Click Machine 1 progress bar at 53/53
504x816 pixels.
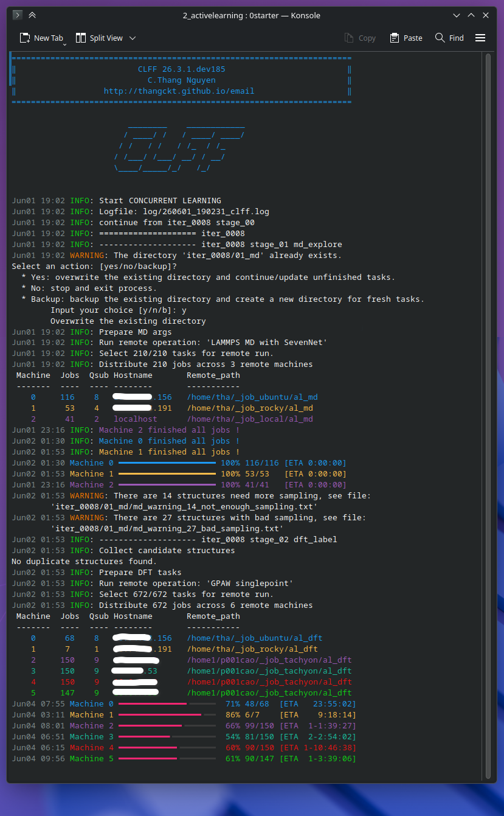(x=167, y=474)
